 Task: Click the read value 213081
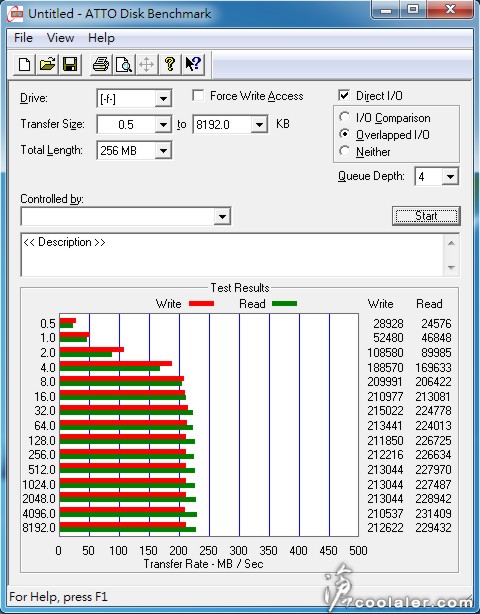(433, 396)
